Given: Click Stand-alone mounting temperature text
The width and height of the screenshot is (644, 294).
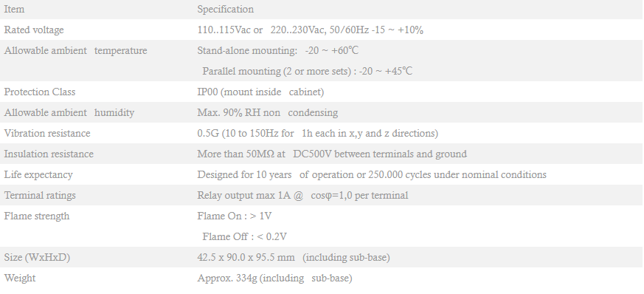Looking at the screenshot, I should click(278, 50).
